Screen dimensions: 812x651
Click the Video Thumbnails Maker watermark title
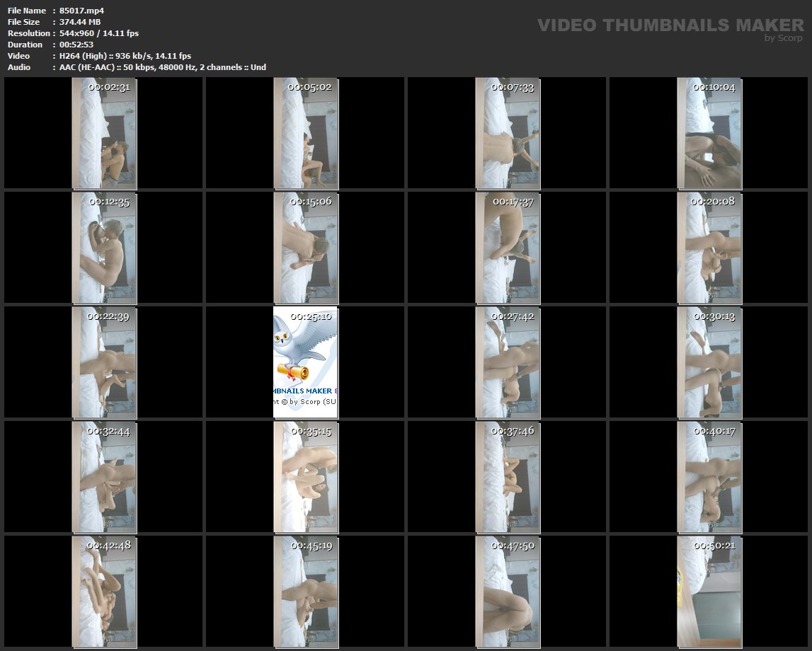click(x=670, y=25)
